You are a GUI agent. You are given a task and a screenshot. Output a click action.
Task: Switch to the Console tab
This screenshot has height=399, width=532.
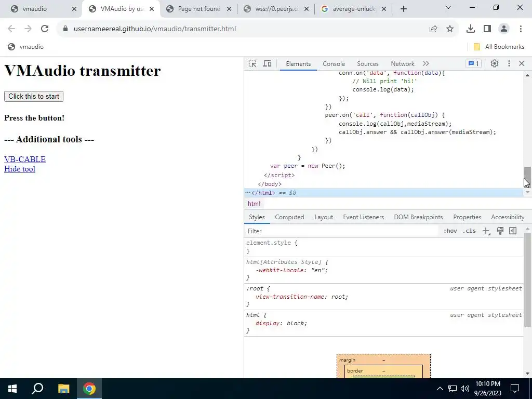tap(334, 64)
